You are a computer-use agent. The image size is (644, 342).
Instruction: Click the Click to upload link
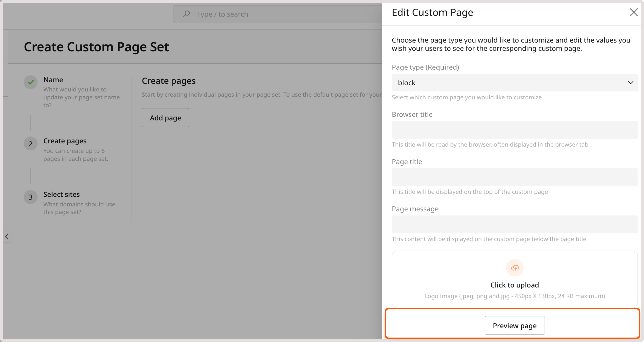515,285
